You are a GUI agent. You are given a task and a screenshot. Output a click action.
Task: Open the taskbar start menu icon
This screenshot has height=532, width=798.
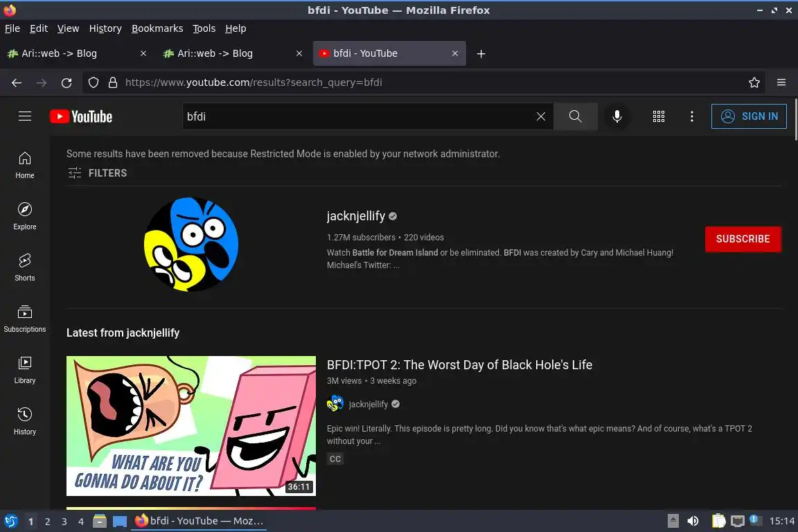pyautogui.click(x=10, y=522)
